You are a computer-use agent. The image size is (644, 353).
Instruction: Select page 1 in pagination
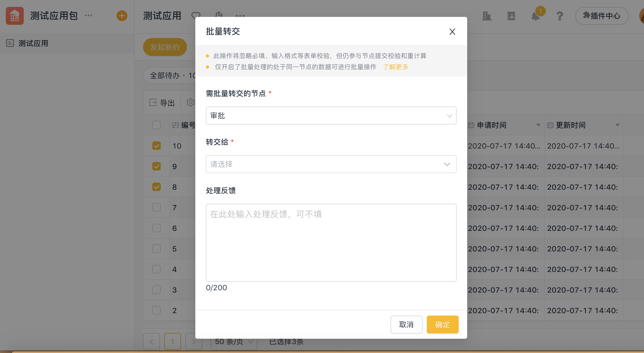173,342
